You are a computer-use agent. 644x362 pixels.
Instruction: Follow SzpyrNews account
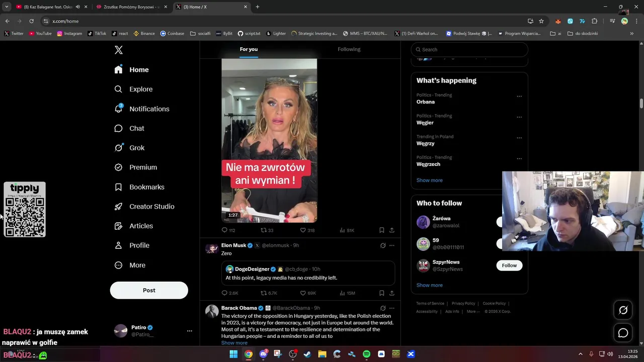(x=509, y=265)
